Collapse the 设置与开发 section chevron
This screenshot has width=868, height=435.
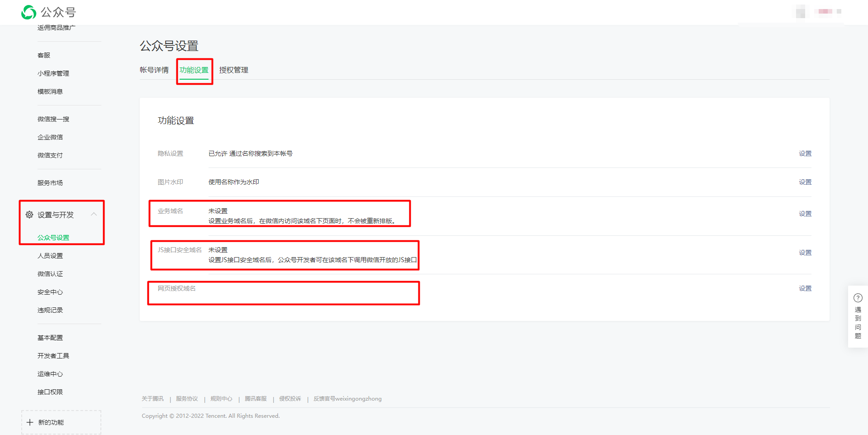pyautogui.click(x=94, y=214)
